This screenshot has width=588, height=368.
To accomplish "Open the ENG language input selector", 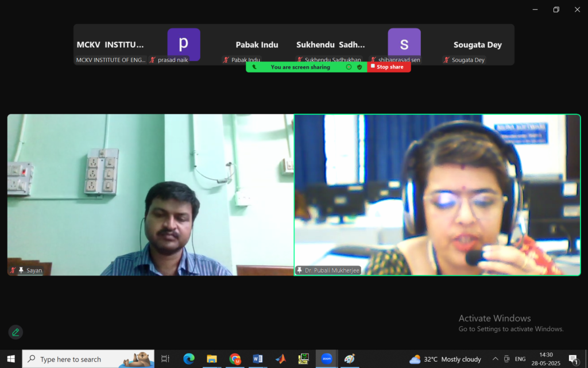I will 520,359.
